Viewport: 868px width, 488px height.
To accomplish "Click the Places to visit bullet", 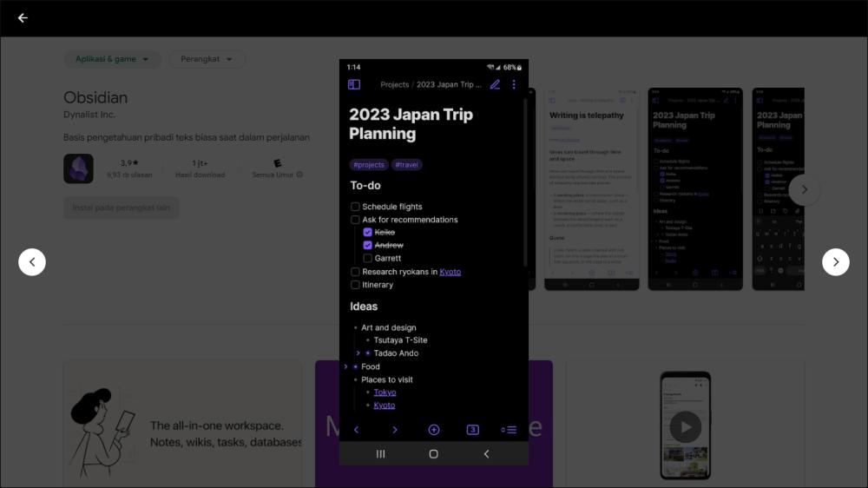I will [387, 380].
